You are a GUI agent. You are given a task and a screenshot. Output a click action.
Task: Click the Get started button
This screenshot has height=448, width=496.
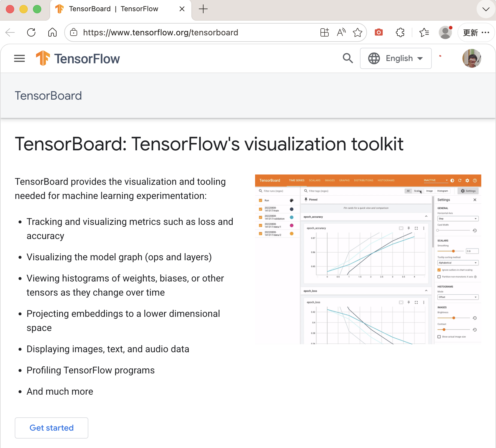tap(52, 428)
